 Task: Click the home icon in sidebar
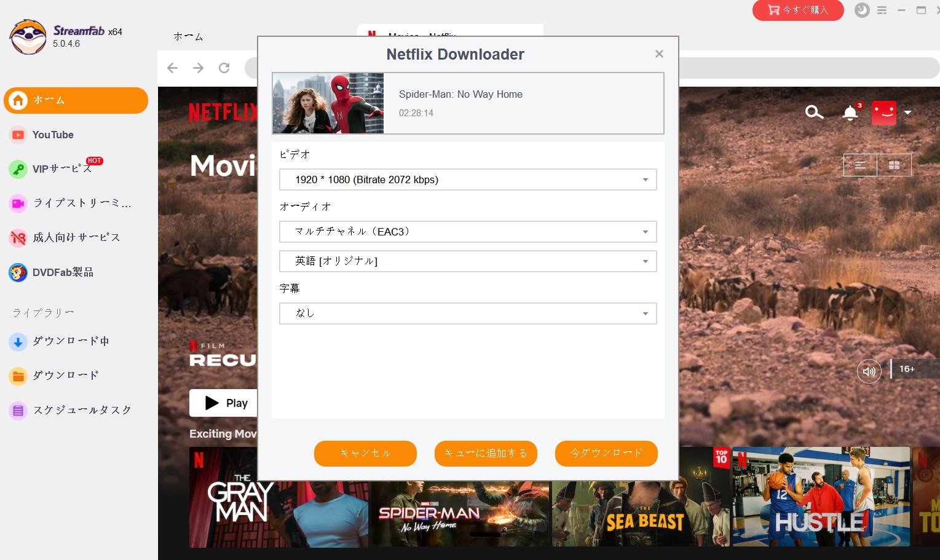tap(18, 100)
